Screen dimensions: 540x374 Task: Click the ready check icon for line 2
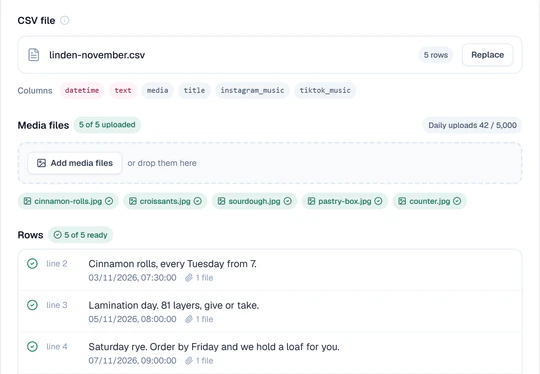[32, 264]
